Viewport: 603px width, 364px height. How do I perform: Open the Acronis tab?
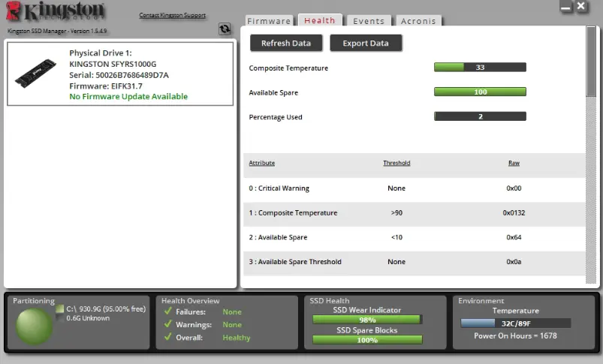(x=418, y=21)
